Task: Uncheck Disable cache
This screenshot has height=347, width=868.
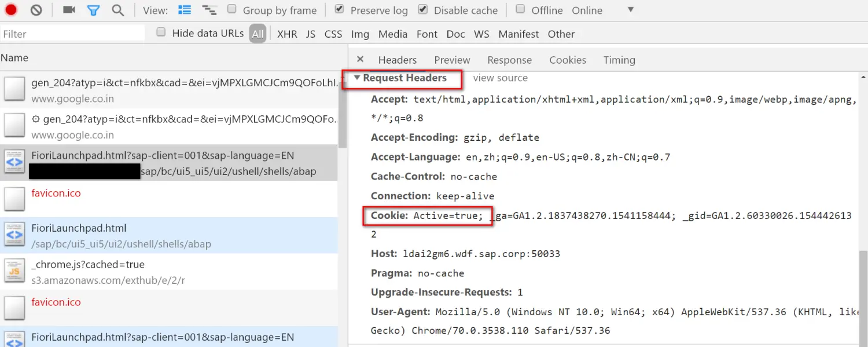Action: coord(423,9)
